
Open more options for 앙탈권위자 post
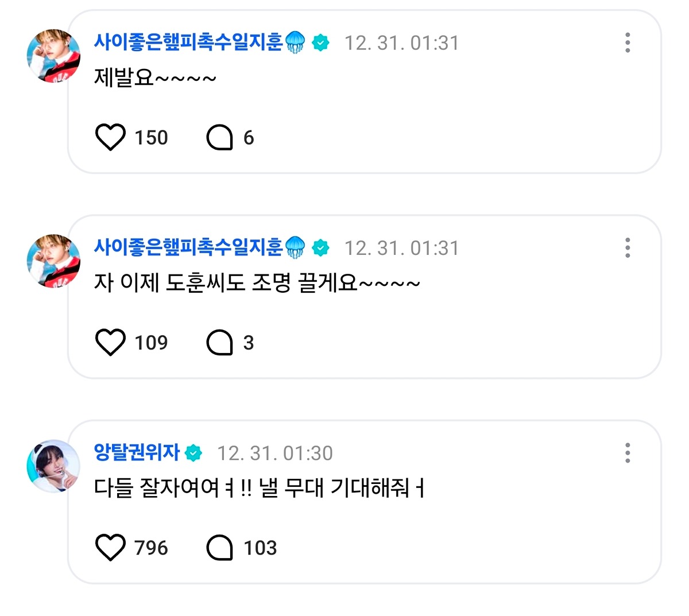point(628,453)
